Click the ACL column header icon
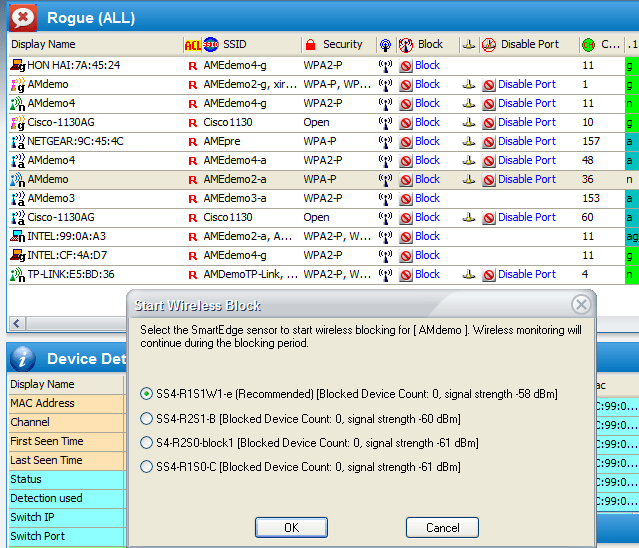Image resolution: width=639 pixels, height=548 pixels. (x=193, y=45)
